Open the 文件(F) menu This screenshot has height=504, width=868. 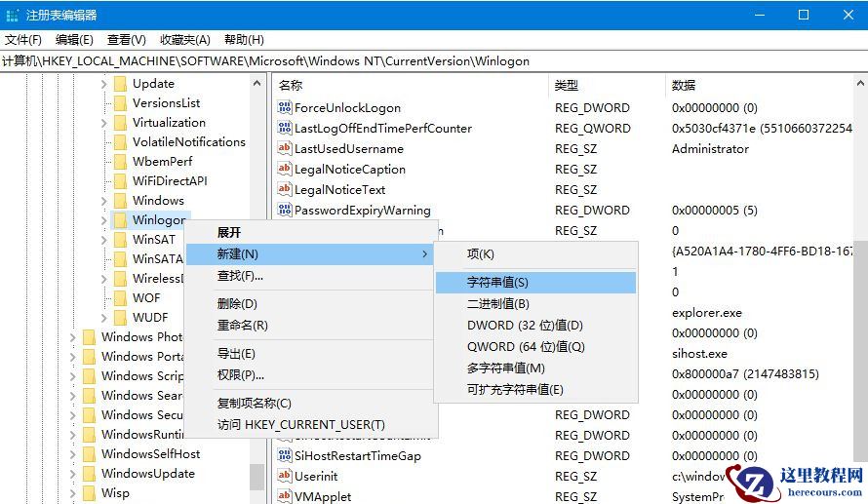[x=23, y=40]
